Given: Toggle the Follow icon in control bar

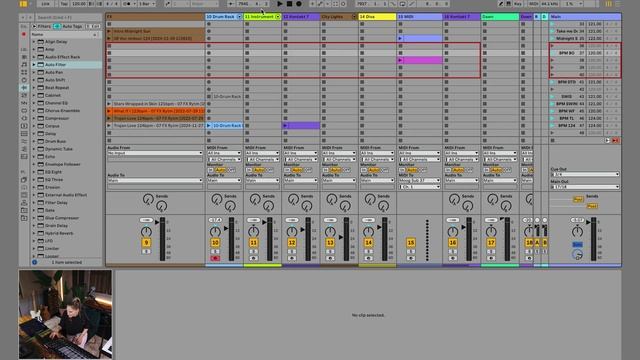Looking at the screenshot, I should pos(231,4).
